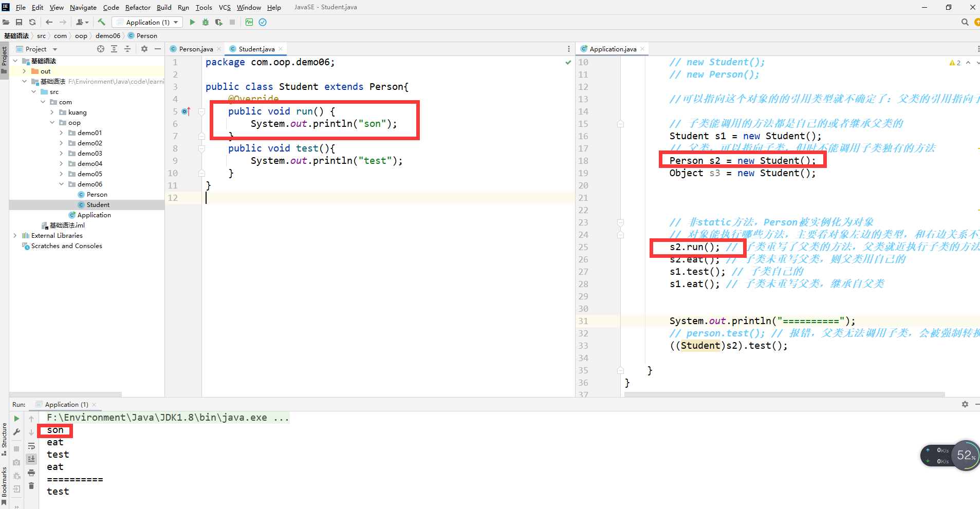
Task: Click the up arrow in the Run console
Action: coord(31,419)
